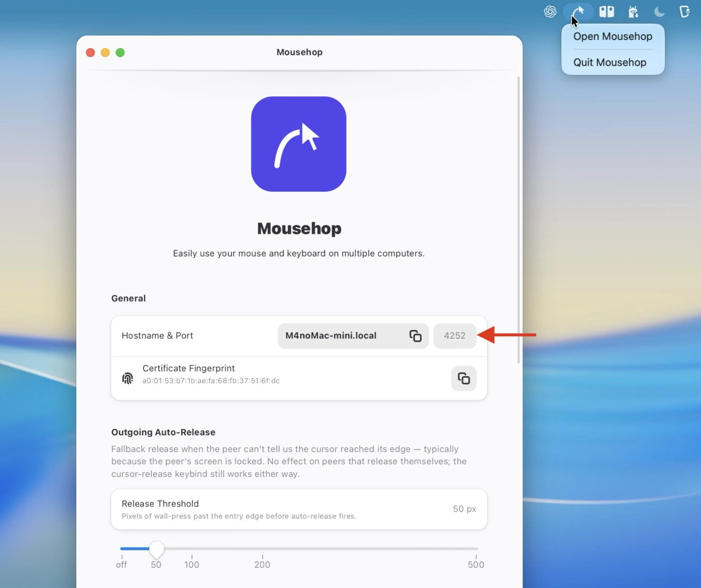The height and width of the screenshot is (588, 701).
Task: Click the fingerprint value a0:01:53:b7:1b:ae:fa:68:fb:37:51:6f:dc
Action: [211, 381]
